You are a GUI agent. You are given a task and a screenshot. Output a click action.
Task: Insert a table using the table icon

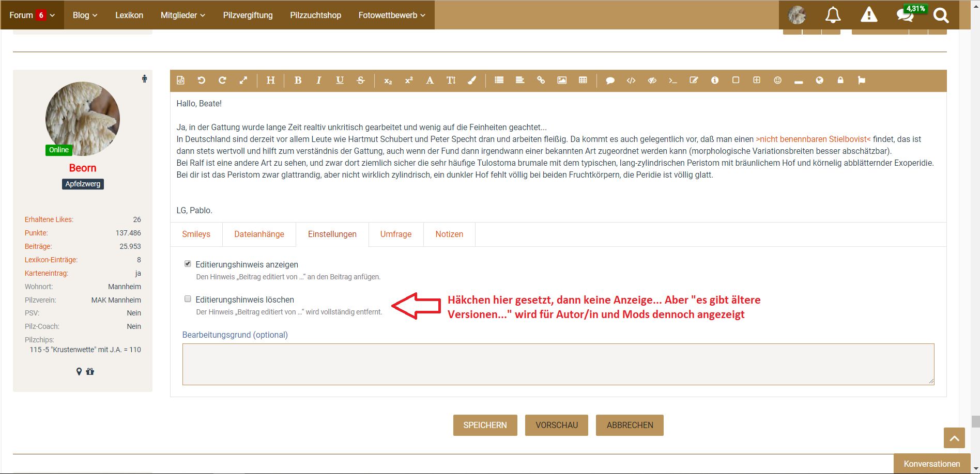[x=583, y=81]
